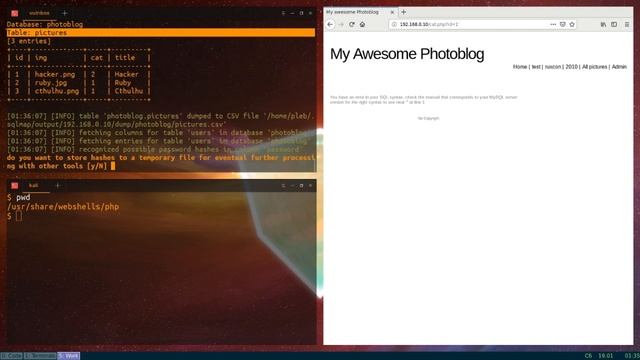Open the test category link
This screenshot has height=360, width=640.
[x=536, y=67]
